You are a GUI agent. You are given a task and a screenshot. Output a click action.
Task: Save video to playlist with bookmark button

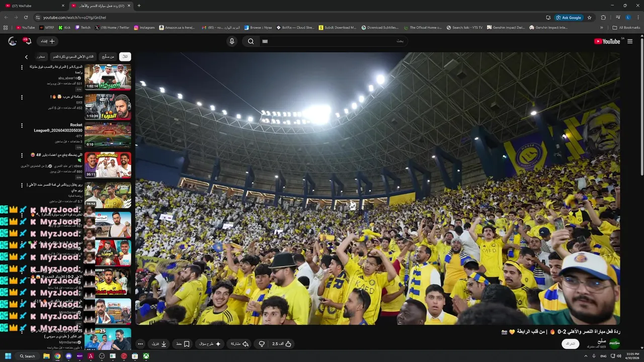coord(183,344)
